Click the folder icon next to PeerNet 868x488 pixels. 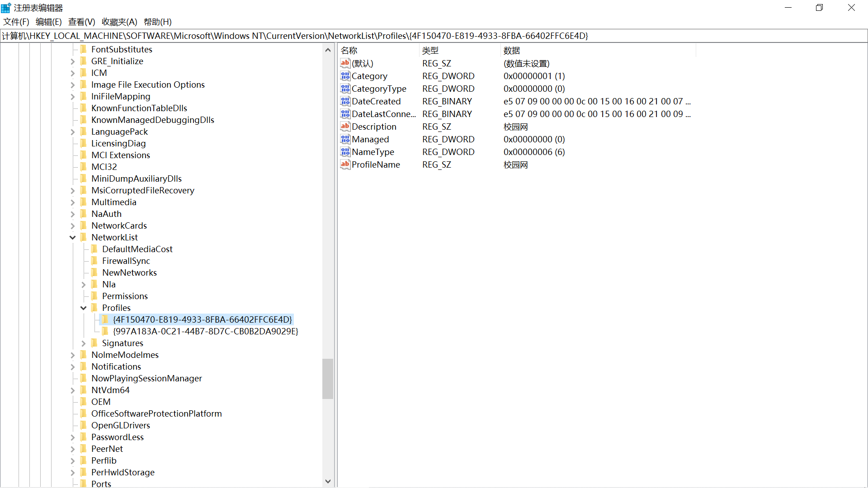[x=84, y=449]
